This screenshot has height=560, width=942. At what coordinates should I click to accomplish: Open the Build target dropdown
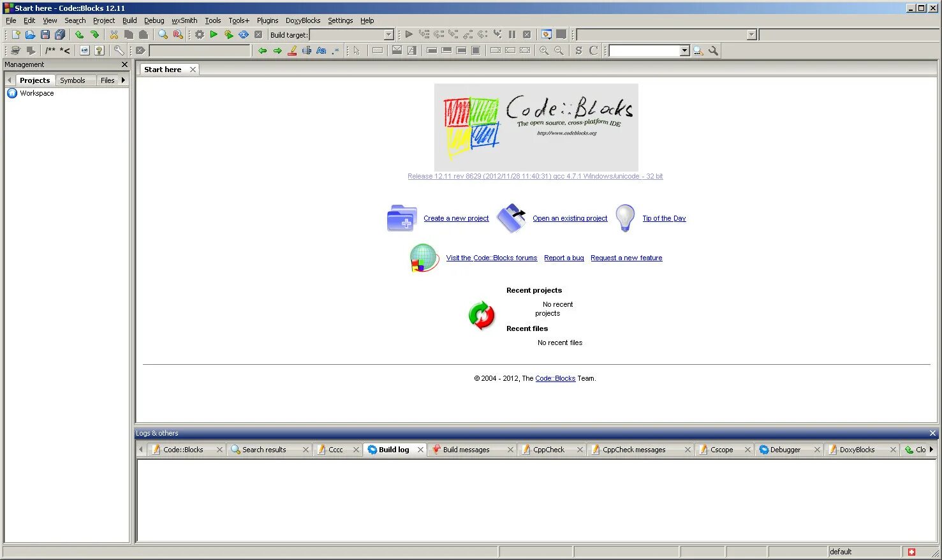(x=388, y=35)
